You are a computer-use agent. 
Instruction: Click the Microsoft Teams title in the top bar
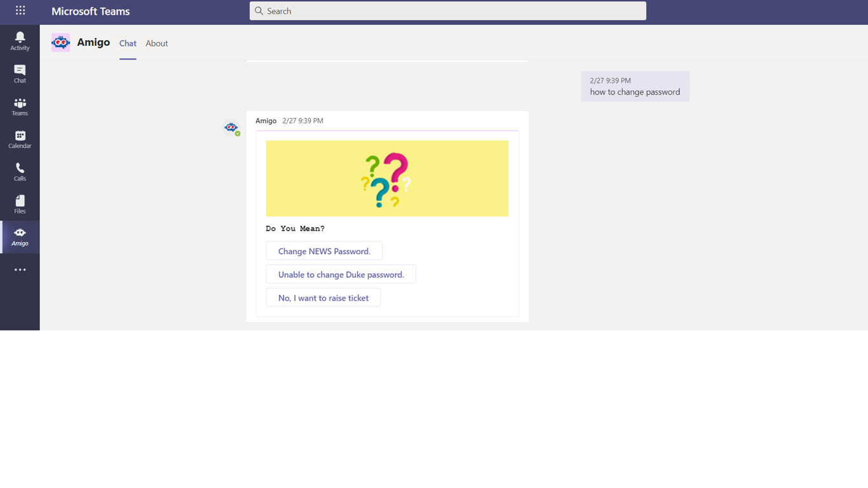point(91,11)
